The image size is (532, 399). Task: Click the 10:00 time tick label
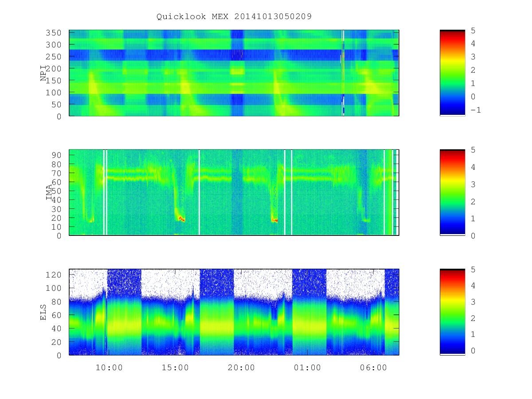[x=109, y=368]
